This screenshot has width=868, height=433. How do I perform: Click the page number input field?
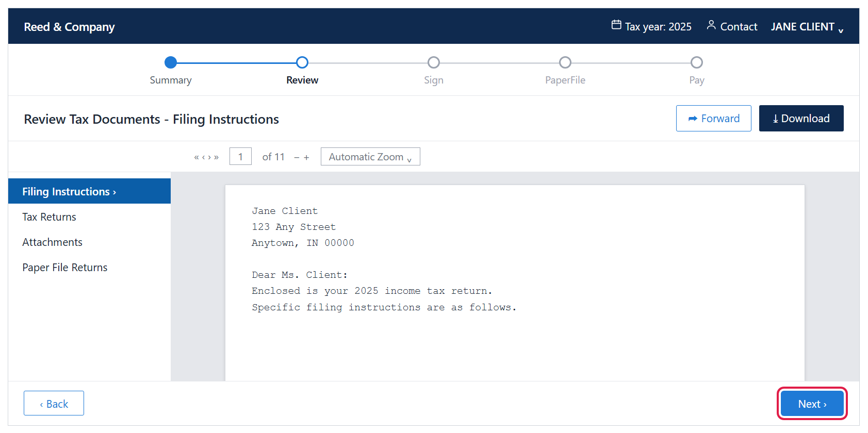point(240,157)
